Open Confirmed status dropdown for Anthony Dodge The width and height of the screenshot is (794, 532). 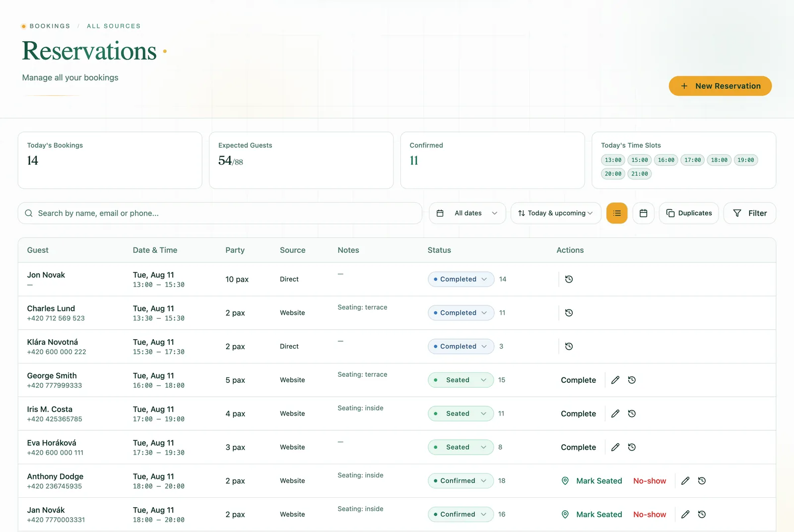coord(461,481)
